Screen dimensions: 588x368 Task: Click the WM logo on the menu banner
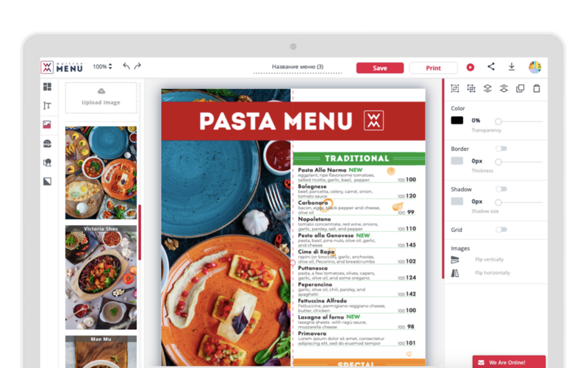(374, 121)
